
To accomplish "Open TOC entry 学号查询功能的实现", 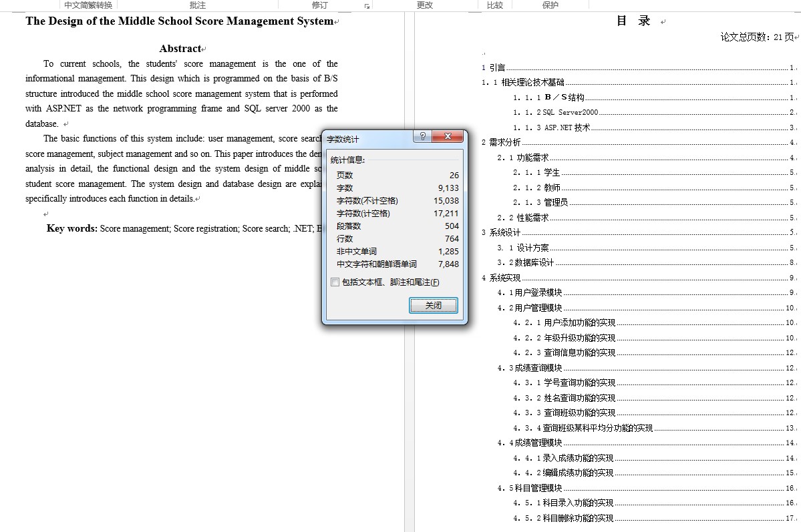I will pos(654,383).
